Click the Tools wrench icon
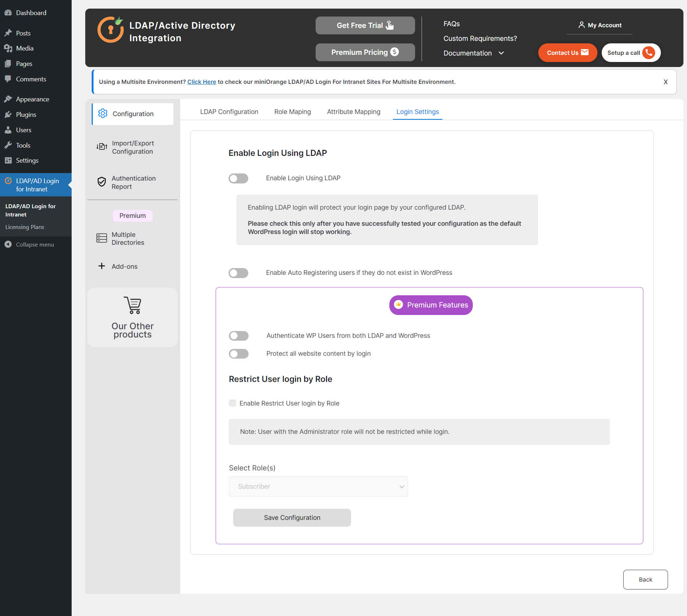This screenshot has width=687, height=616. [8, 145]
